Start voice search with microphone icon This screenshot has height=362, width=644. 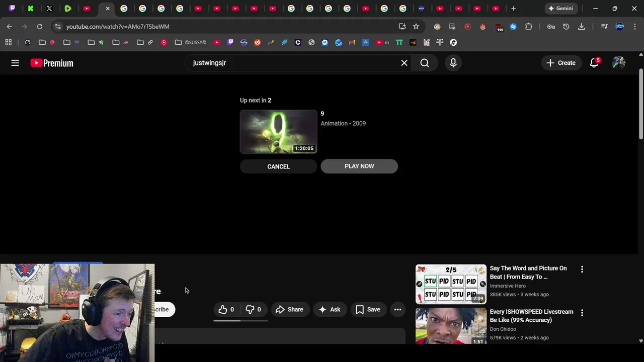[453, 63]
